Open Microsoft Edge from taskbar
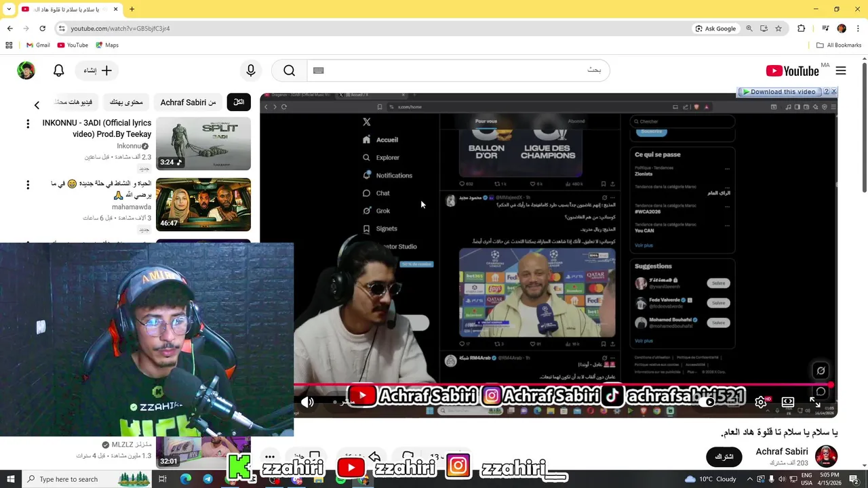868x488 pixels. coord(185,479)
